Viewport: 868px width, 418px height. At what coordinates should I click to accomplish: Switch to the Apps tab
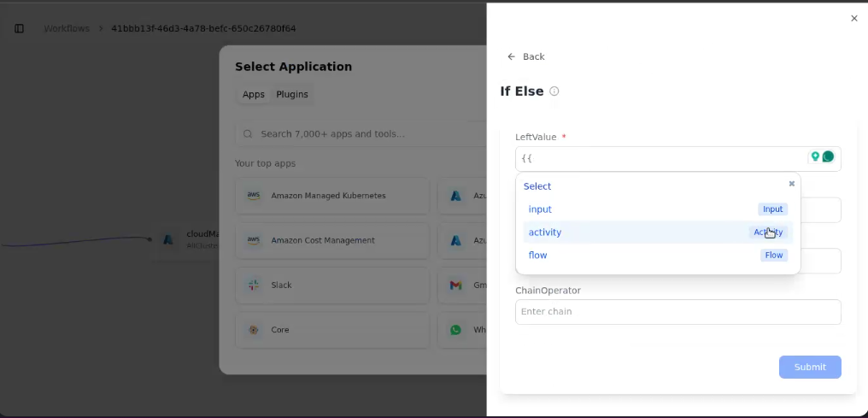[x=254, y=94]
